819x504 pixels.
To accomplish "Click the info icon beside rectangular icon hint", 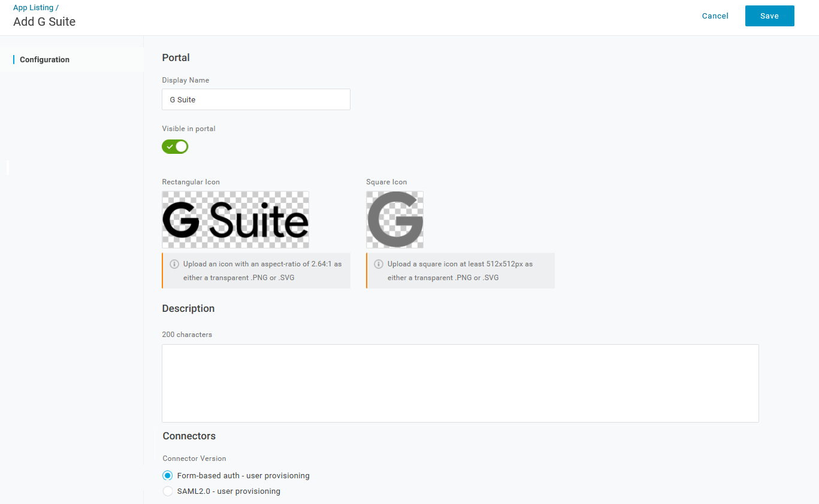I will (174, 264).
